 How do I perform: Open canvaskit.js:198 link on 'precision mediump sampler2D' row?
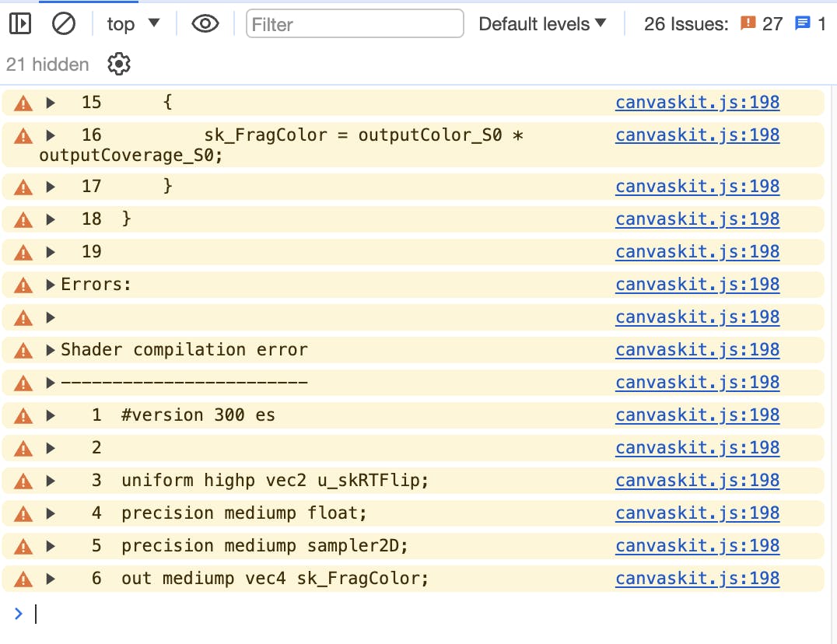click(x=697, y=545)
